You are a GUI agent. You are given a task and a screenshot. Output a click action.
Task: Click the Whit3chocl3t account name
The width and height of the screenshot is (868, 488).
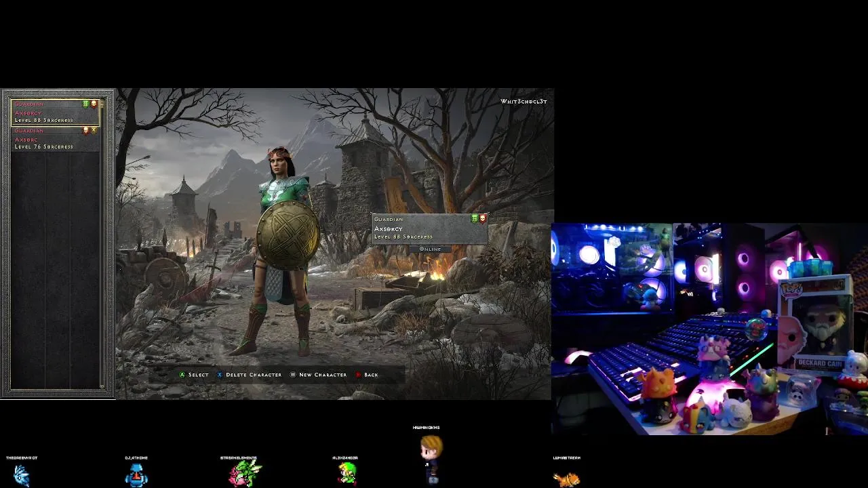pos(524,102)
